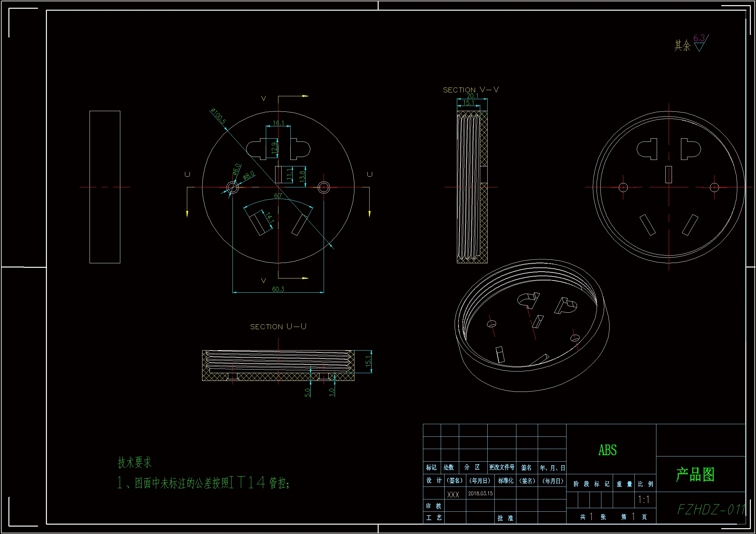Image resolution: width=756 pixels, height=534 pixels.
Task: Select the 其余 text near roughness symbol
Action: (x=682, y=46)
